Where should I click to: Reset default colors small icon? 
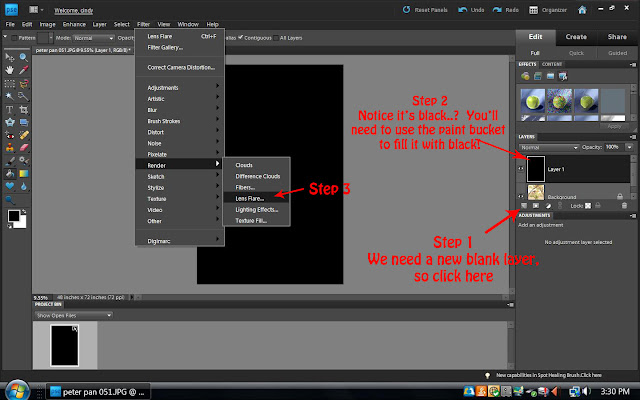9,226
